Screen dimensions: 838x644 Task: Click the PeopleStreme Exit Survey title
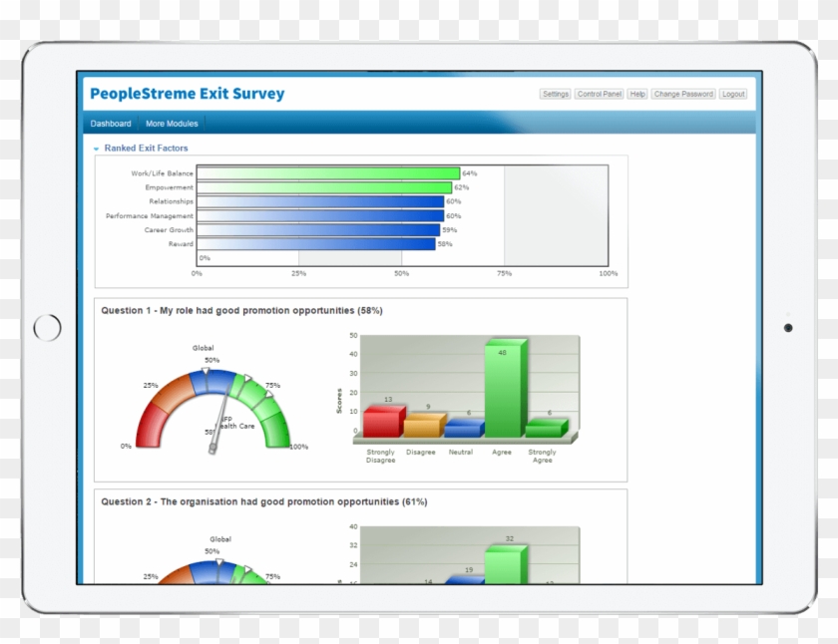187,94
